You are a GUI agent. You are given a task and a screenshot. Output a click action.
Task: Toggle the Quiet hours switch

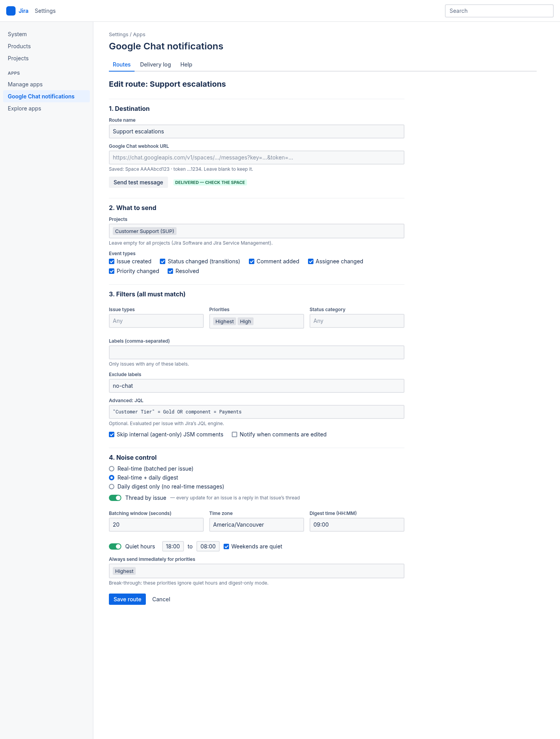tap(115, 546)
